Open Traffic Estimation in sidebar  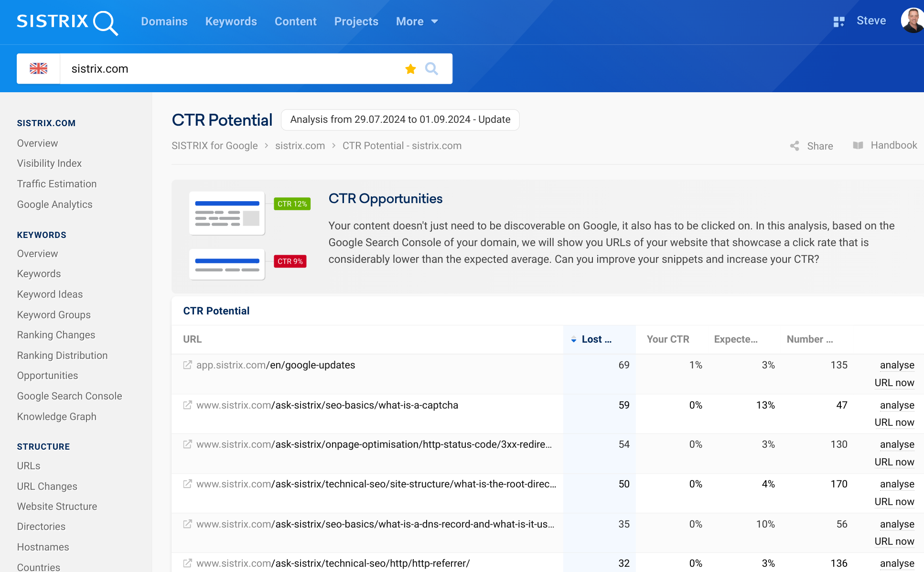pyautogui.click(x=57, y=184)
